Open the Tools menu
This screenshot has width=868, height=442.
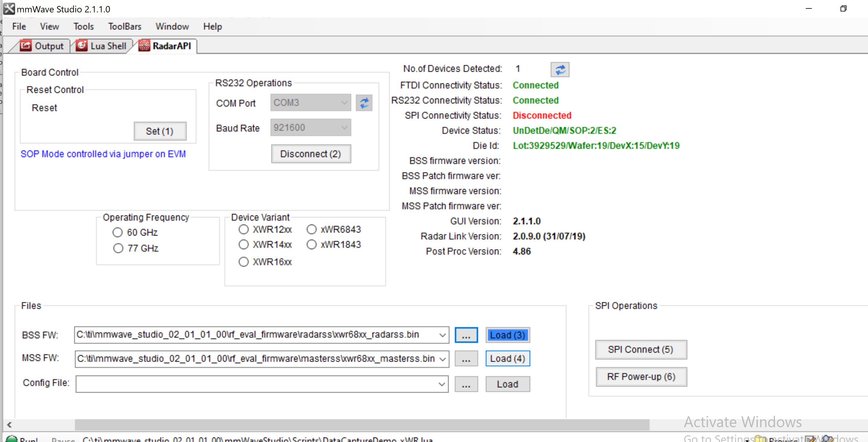coord(83,26)
